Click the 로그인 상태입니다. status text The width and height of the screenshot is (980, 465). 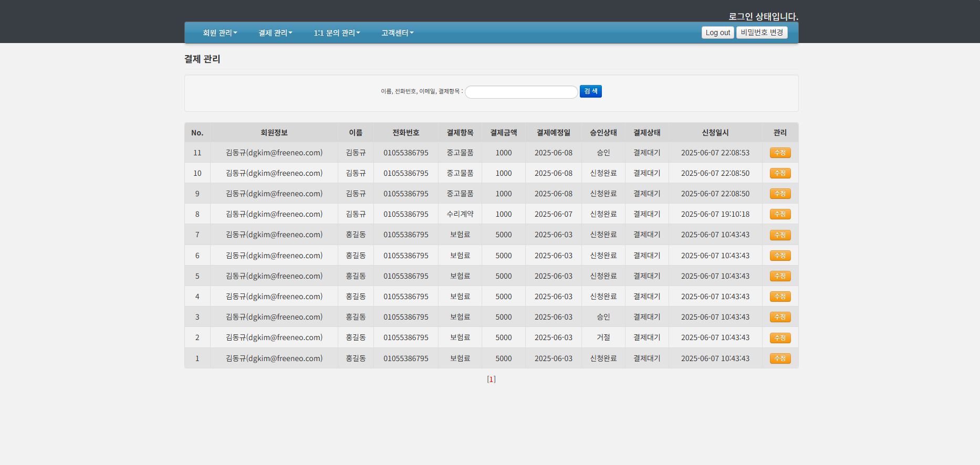pyautogui.click(x=763, y=16)
